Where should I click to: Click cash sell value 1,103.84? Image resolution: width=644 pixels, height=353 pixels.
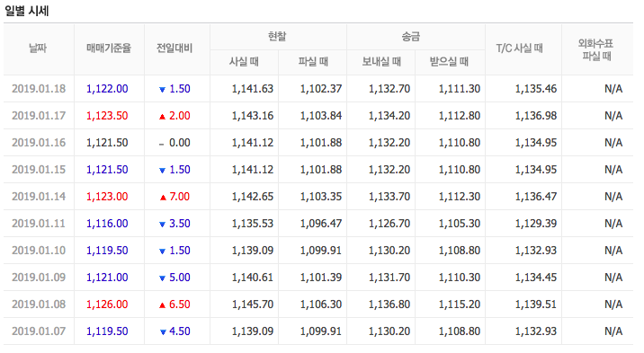click(321, 116)
